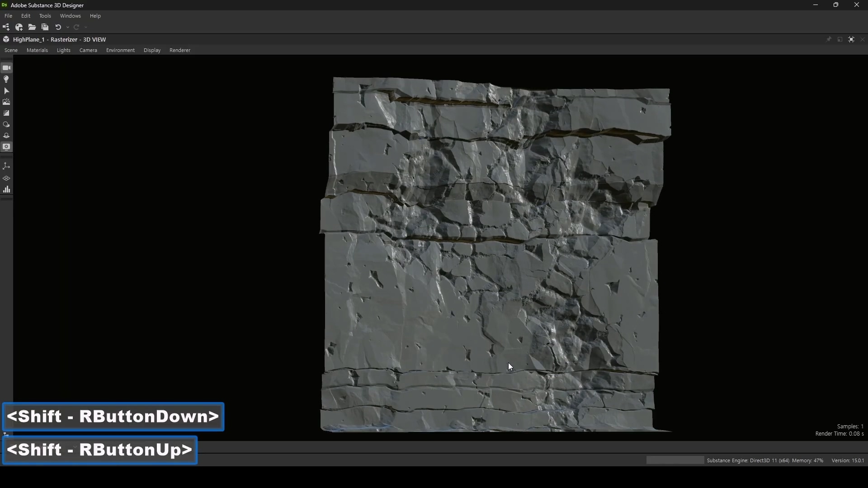Expand the undo history dropdown arrow
Screen dimensions: 868x488
click(x=68, y=27)
